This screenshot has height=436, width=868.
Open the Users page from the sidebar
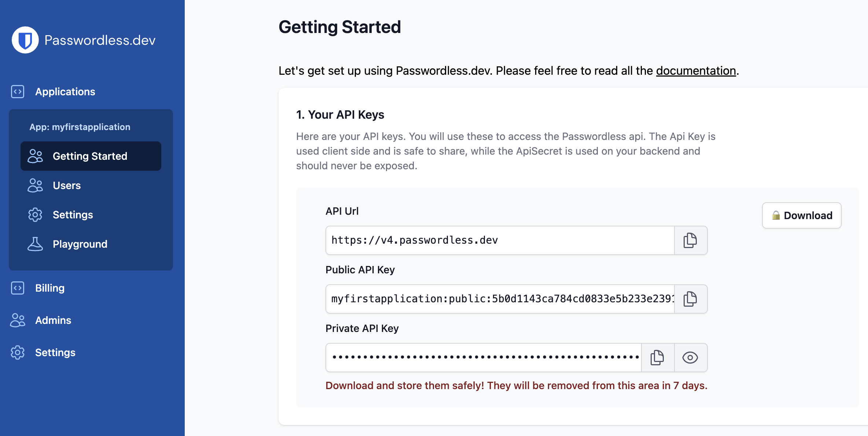(67, 185)
